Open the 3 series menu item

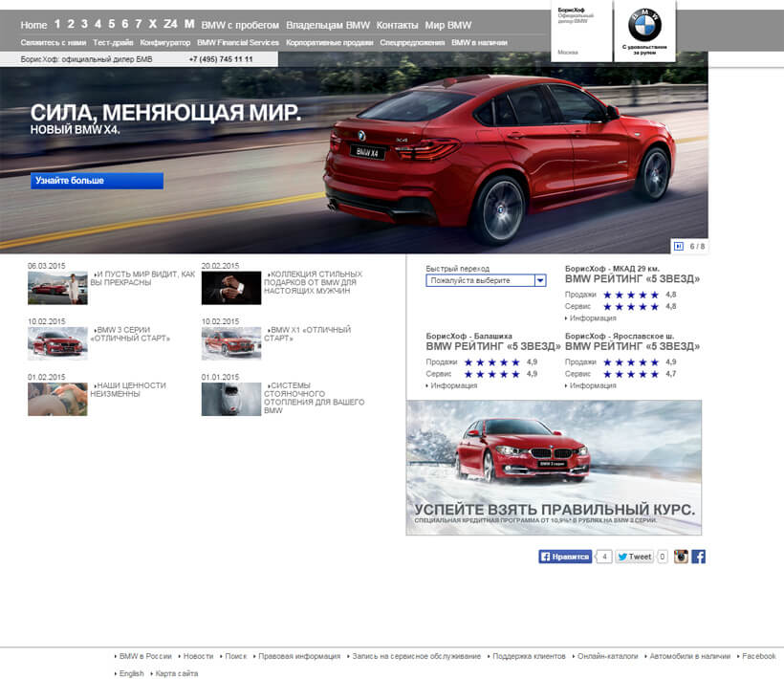[84, 24]
